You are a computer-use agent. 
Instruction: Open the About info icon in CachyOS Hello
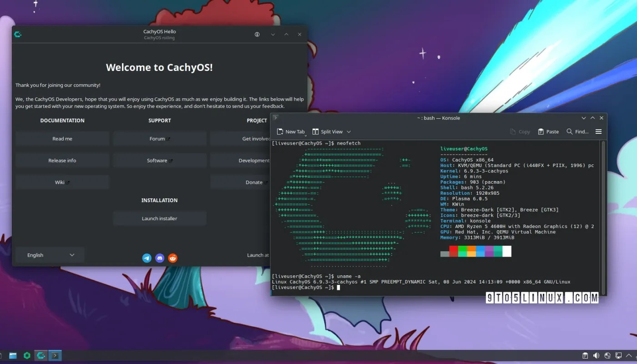click(x=257, y=35)
